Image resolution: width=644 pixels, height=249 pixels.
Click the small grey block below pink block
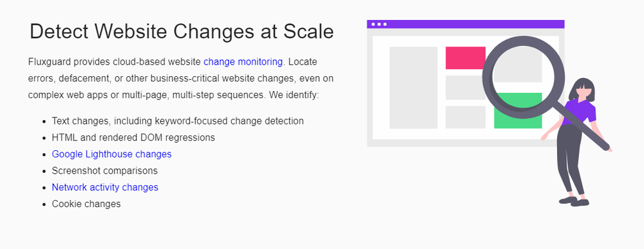[x=466, y=88]
